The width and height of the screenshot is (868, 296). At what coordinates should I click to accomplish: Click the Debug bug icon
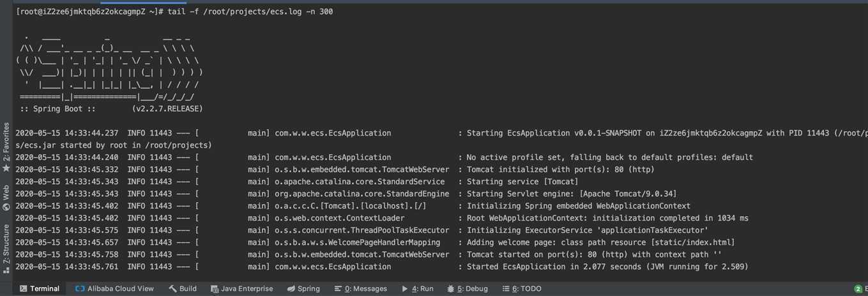point(451,289)
